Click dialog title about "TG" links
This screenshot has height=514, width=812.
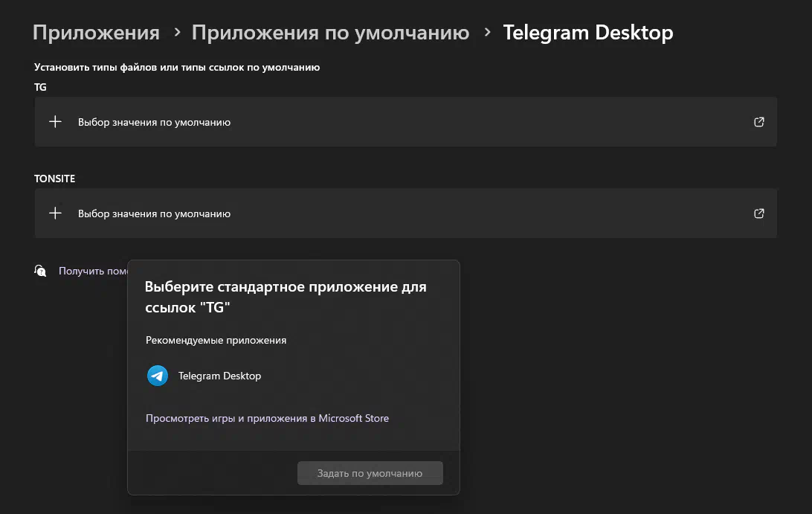(286, 297)
